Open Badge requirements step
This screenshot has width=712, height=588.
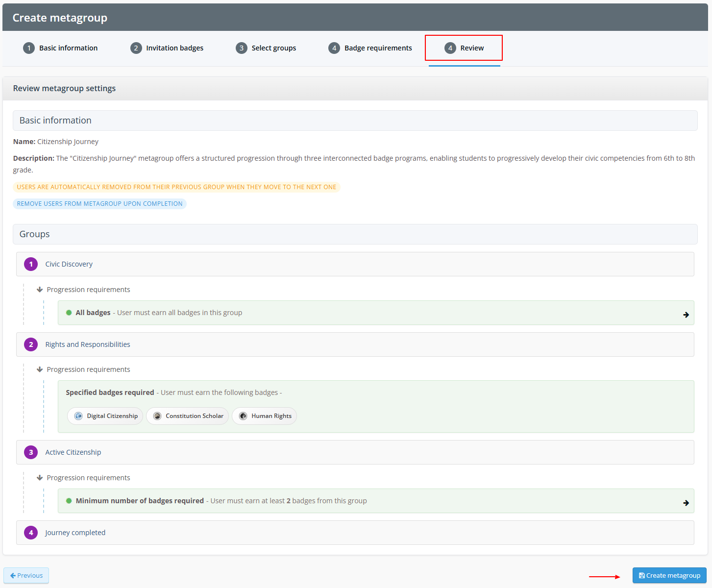370,48
